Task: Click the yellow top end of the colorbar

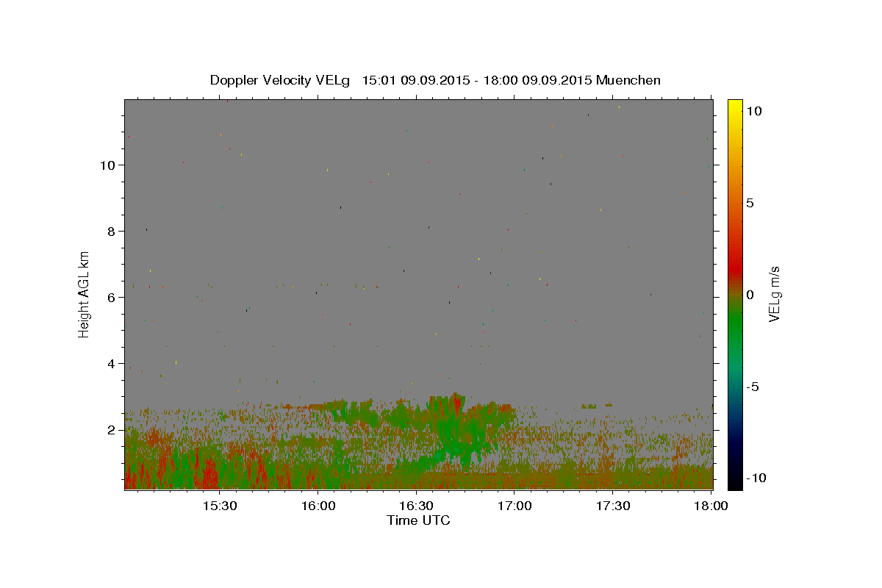Action: [x=734, y=104]
